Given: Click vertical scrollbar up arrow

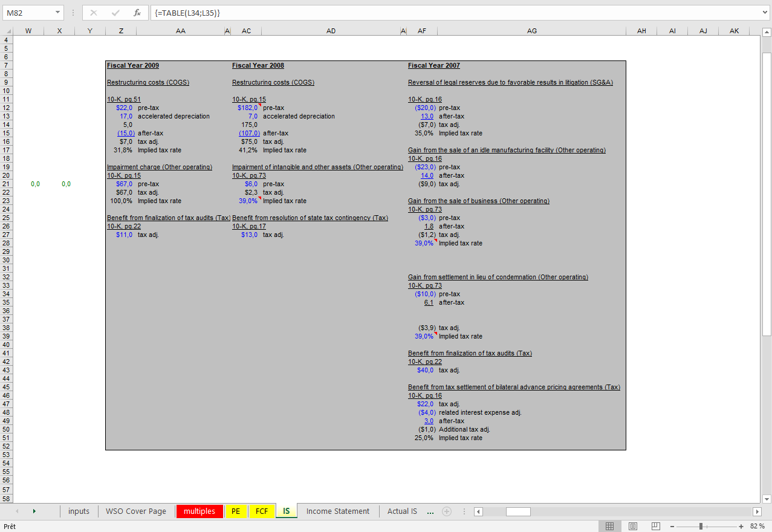Looking at the screenshot, I should (767, 32).
